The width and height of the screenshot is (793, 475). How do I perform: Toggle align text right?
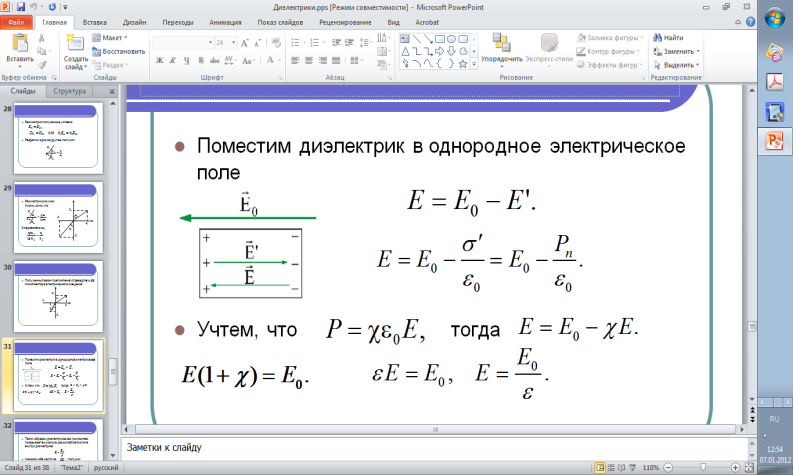tap(322, 60)
